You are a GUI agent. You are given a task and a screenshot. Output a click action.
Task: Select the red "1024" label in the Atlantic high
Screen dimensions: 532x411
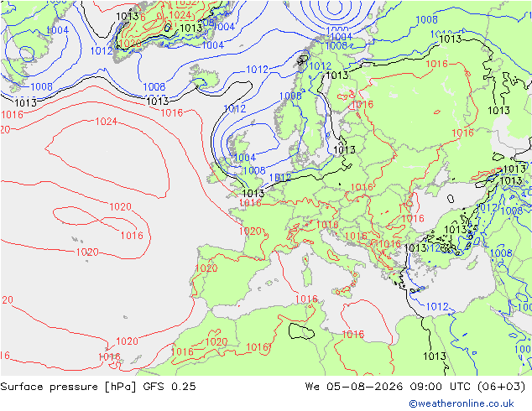(107, 122)
